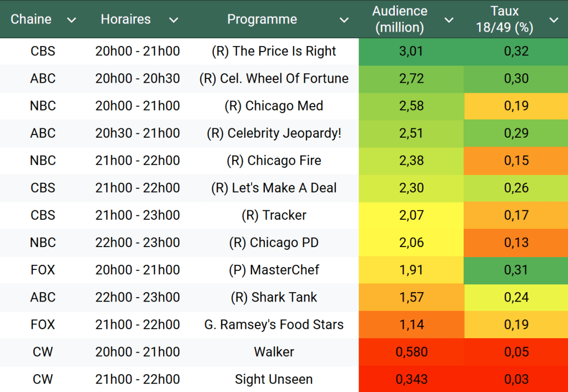Click the (P) MasterChef programme cell
The height and width of the screenshot is (392, 568).
274,270
